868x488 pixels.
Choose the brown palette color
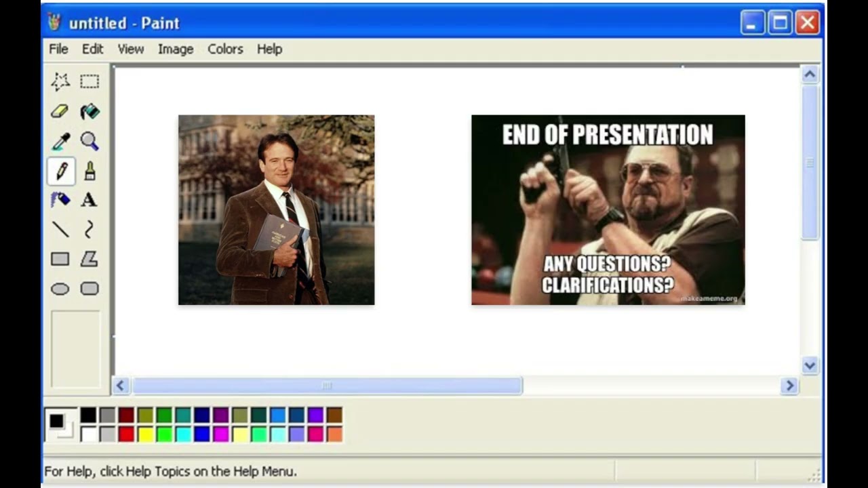tap(334, 415)
